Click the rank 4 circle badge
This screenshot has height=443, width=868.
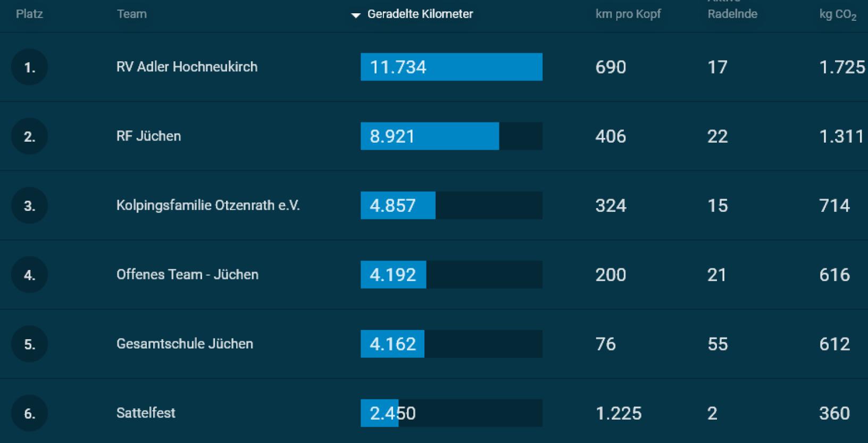tap(29, 275)
